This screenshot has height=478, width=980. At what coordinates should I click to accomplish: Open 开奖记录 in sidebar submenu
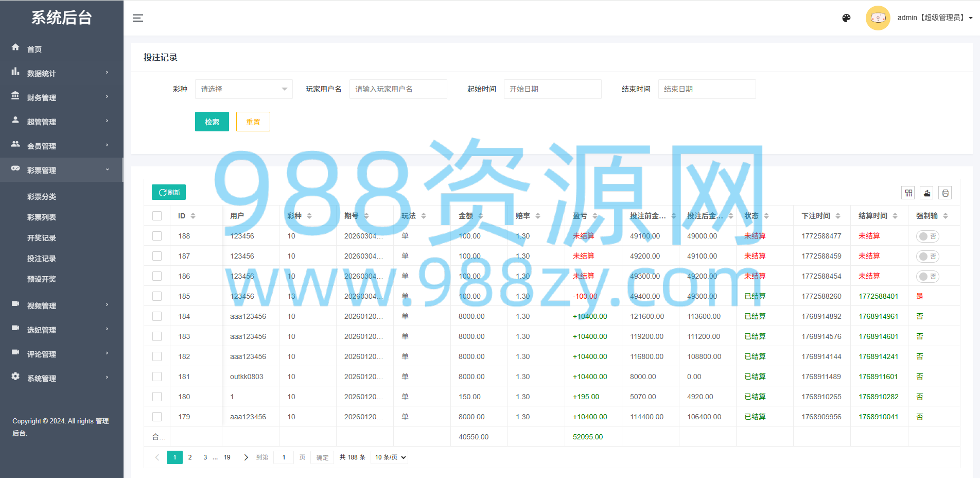coord(42,238)
